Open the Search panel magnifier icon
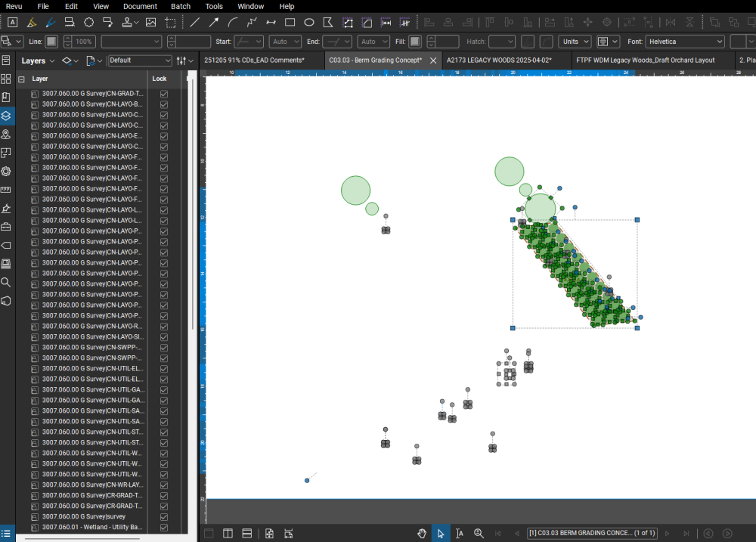This screenshot has width=756, height=542. pyautogui.click(x=6, y=282)
